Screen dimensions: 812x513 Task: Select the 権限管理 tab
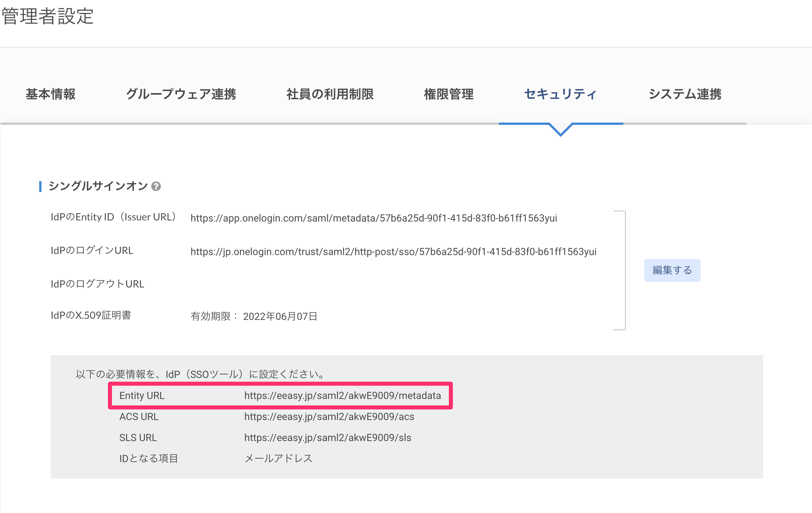[x=449, y=94]
